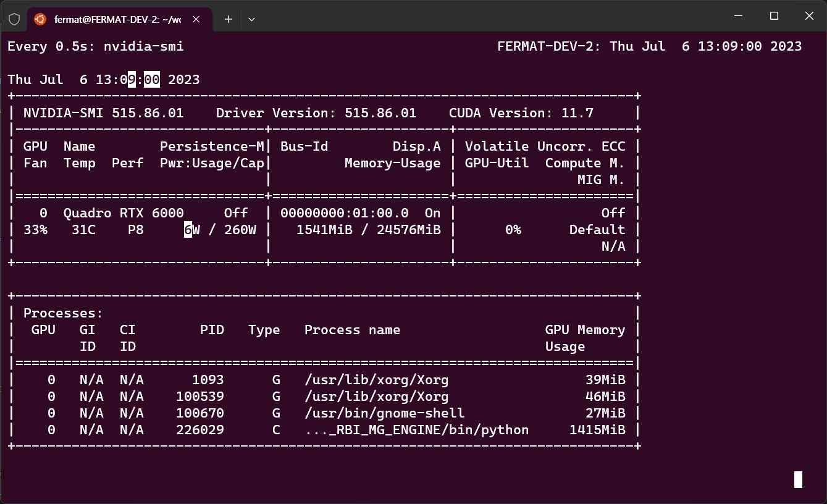Click the 'MIG M.' header text

pos(602,180)
